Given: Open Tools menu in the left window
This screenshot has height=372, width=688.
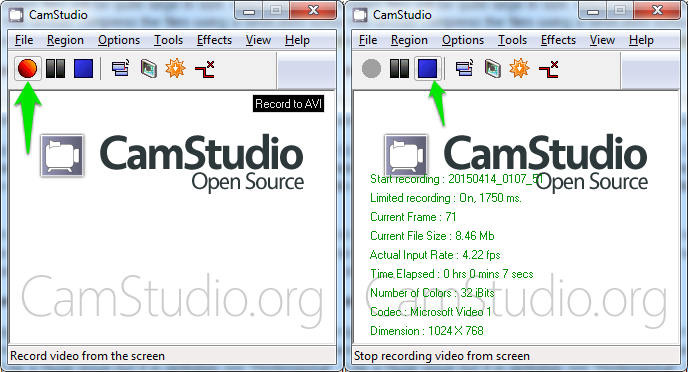Looking at the screenshot, I should click(168, 40).
